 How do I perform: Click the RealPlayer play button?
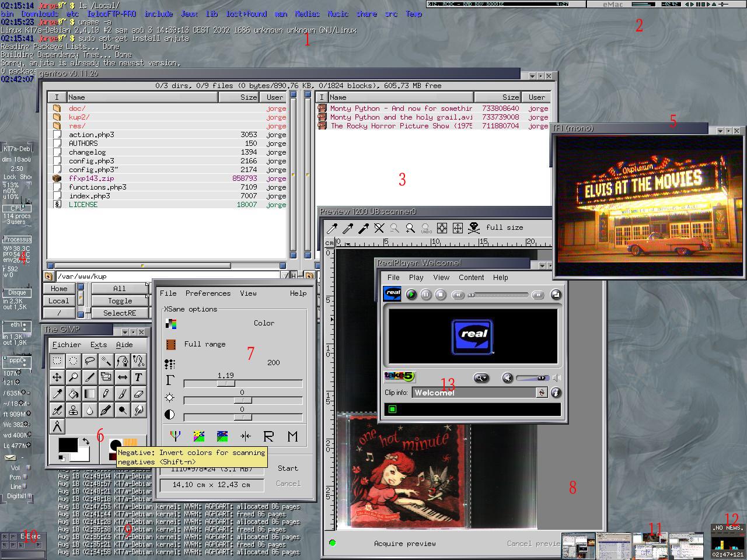pos(411,295)
